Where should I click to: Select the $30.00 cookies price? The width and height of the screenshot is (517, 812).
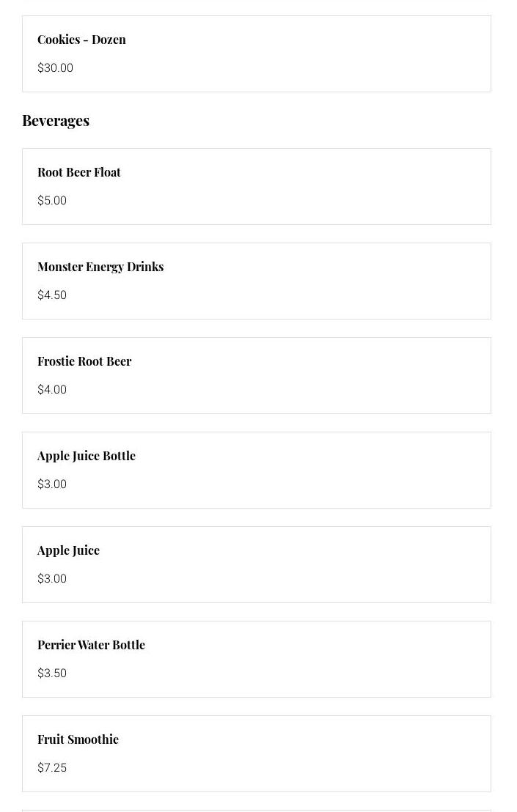55,68
